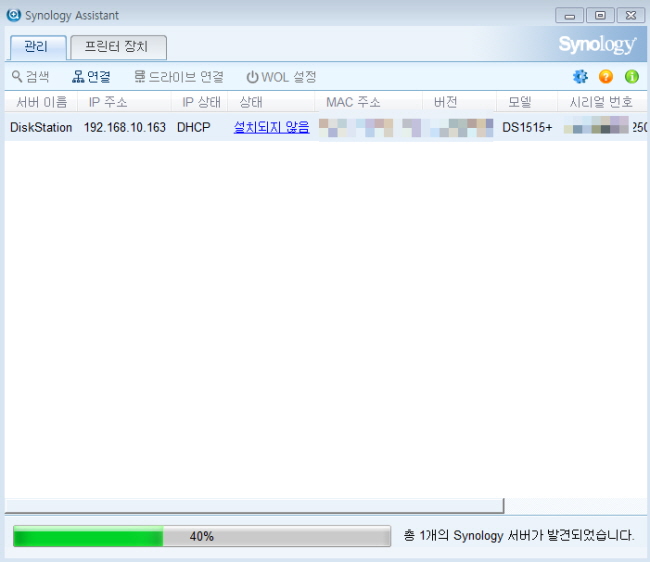Sort by 버전 column header
Screen dimensions: 650x562
click(459, 102)
